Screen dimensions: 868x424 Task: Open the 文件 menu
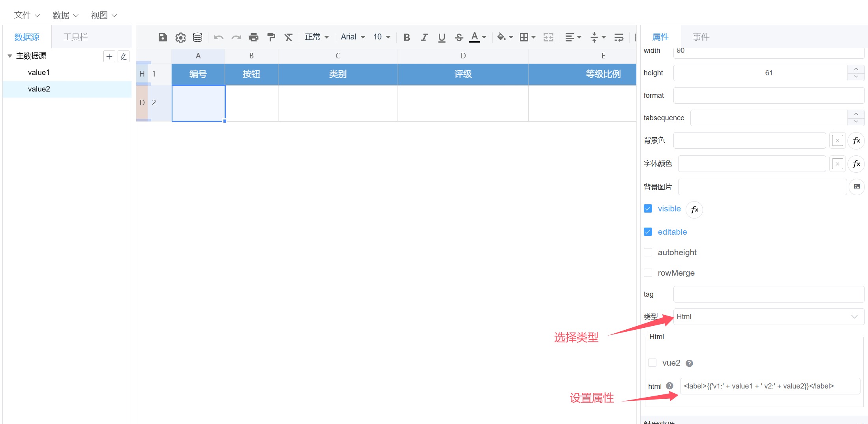pyautogui.click(x=27, y=15)
